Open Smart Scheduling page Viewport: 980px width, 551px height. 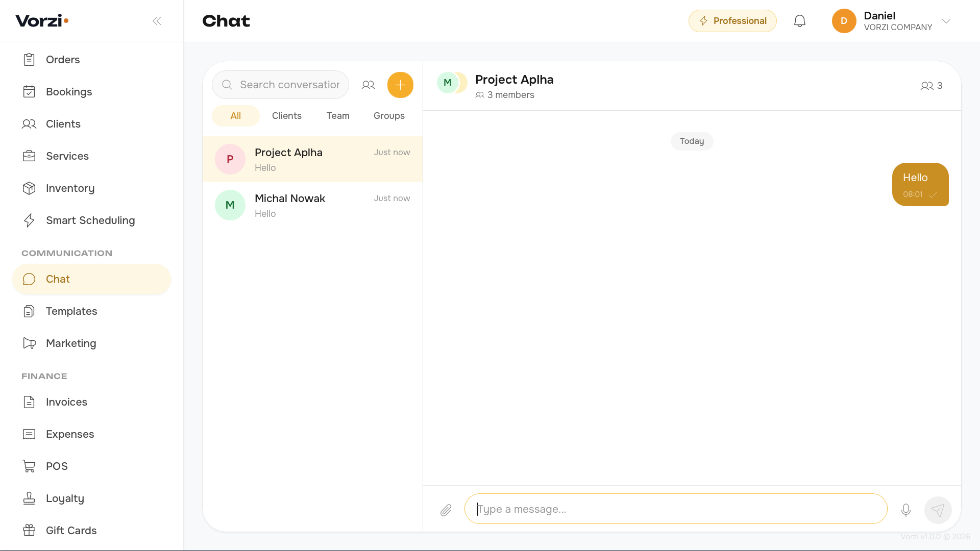tap(91, 220)
